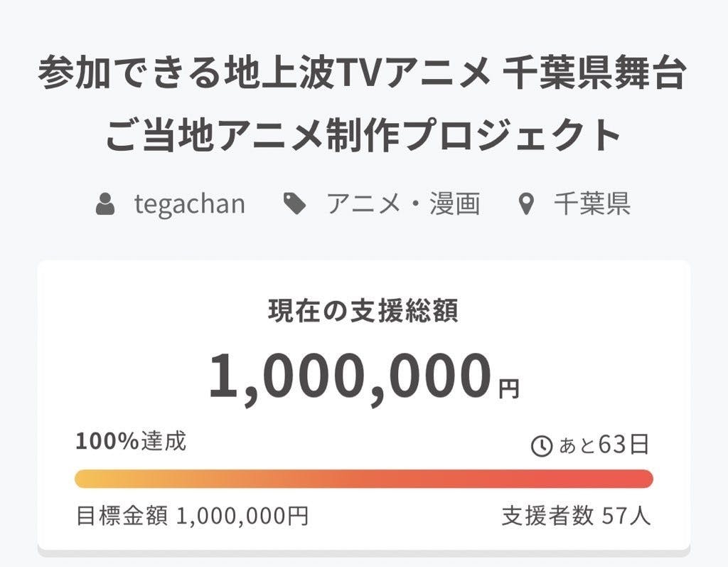Click the 57人 supporter count
This screenshot has width=728, height=567.
point(626,516)
